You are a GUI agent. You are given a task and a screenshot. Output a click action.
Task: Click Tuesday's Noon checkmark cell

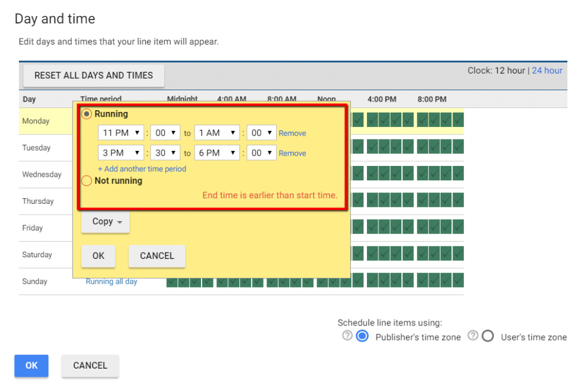tap(323, 146)
